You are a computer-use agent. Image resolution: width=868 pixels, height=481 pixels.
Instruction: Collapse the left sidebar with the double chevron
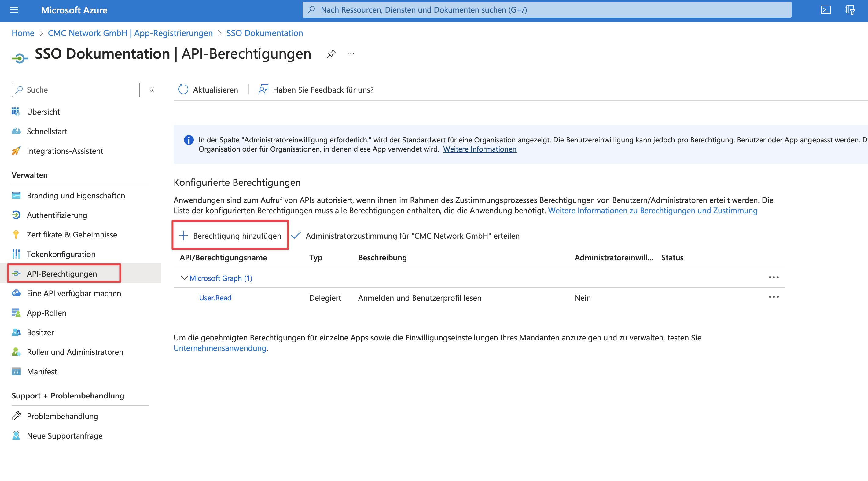152,90
